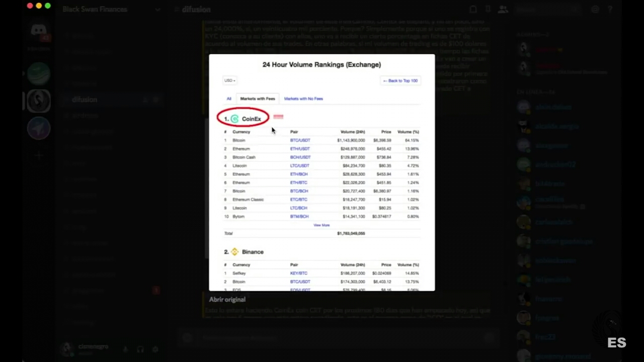
Task: Open the LTC/BCH pair link
Action: (x=299, y=208)
